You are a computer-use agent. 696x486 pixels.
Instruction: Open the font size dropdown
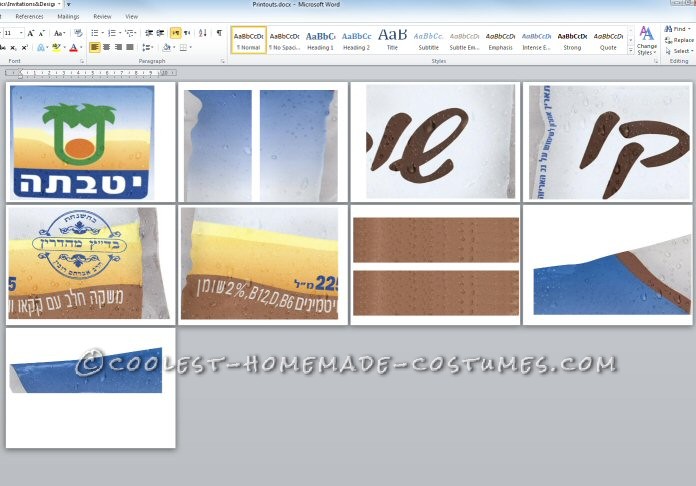click(20, 33)
